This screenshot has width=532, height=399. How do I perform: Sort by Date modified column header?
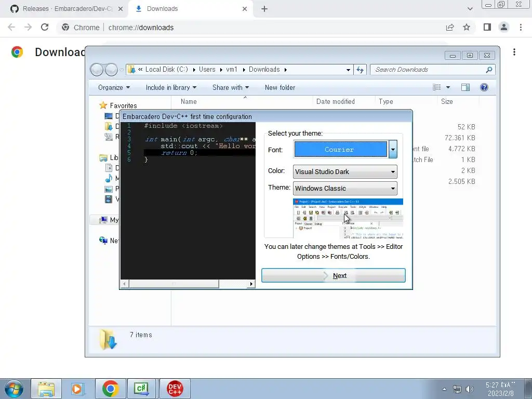click(x=336, y=101)
